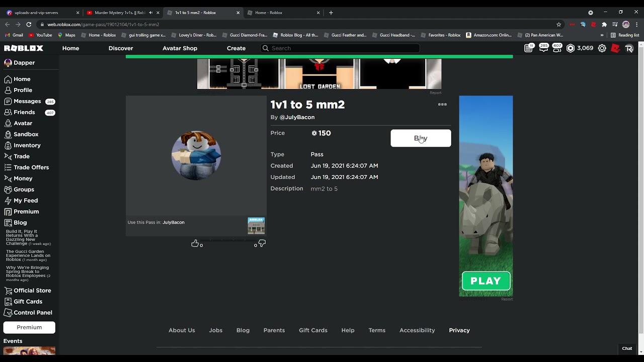Open the browser extensions puzzle icon
Viewport: 644px width, 362px height.
(x=604, y=24)
